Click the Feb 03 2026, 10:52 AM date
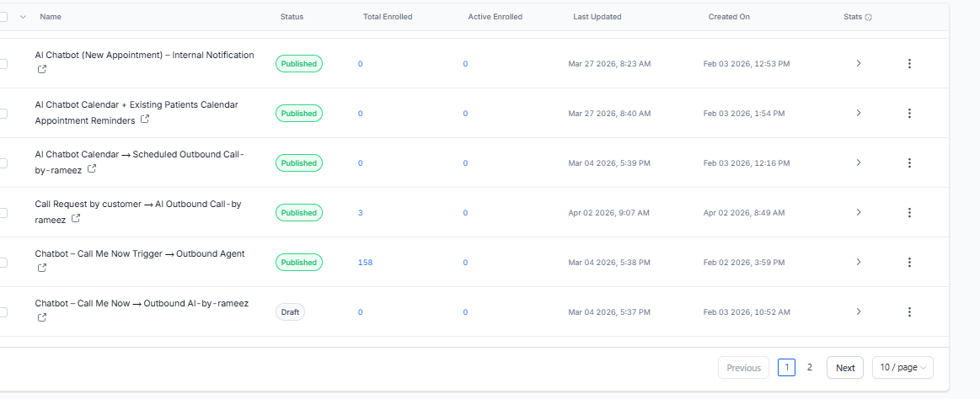This screenshot has height=399, width=980. (747, 312)
